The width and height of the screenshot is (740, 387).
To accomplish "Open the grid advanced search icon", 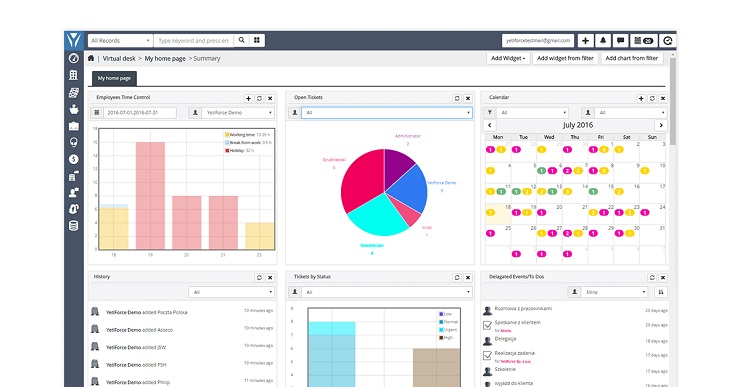I will [x=257, y=41].
